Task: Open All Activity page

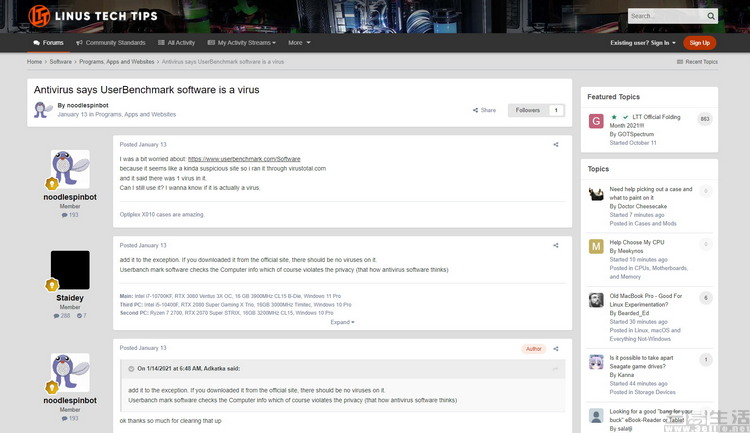Action: (x=176, y=43)
